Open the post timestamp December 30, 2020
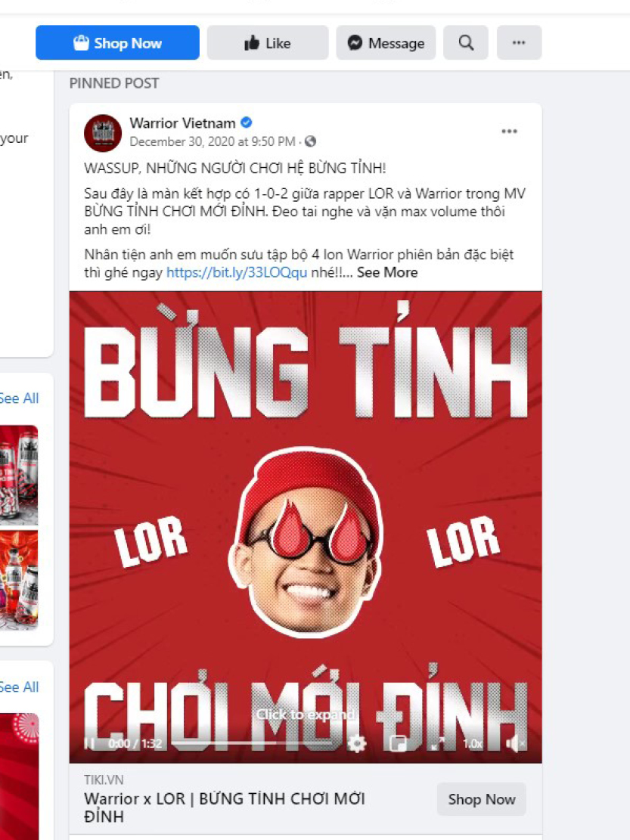Screen dimensions: 630x840 point(212,141)
